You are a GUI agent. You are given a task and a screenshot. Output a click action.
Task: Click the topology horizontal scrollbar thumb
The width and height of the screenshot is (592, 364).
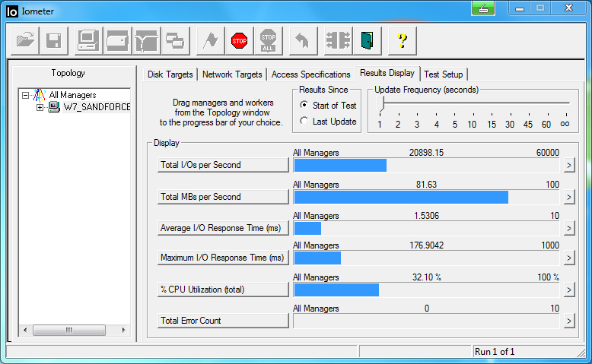click(x=69, y=330)
